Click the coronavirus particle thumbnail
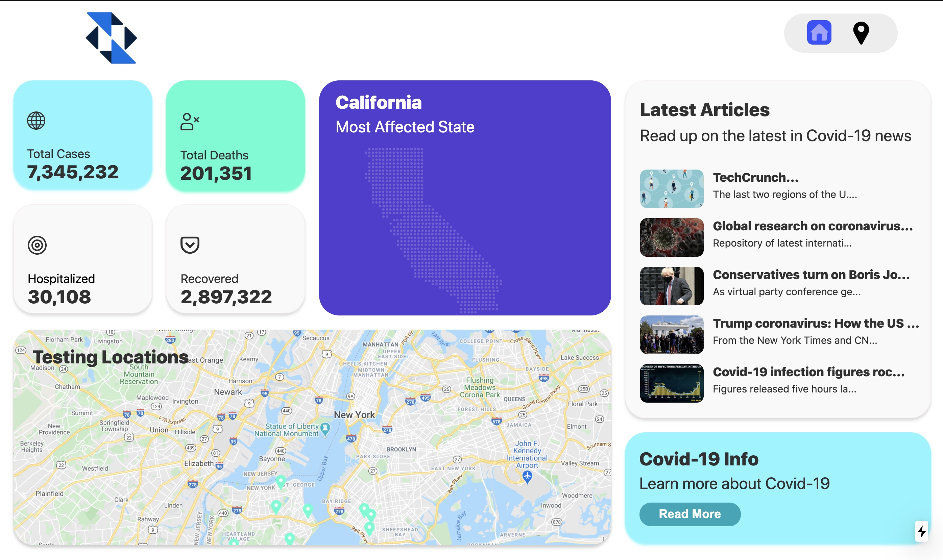This screenshot has width=943, height=560. pyautogui.click(x=672, y=237)
